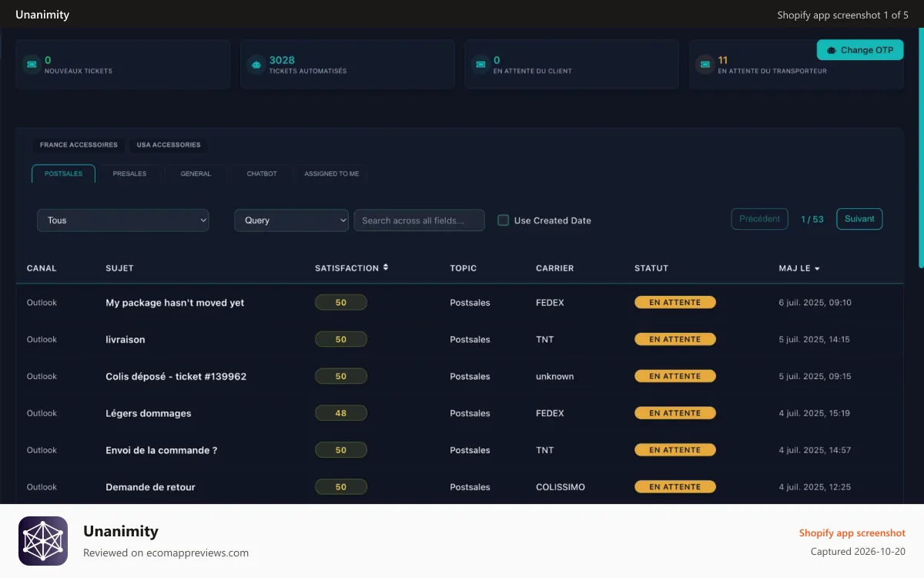Open the livraison ticket

[x=126, y=340]
